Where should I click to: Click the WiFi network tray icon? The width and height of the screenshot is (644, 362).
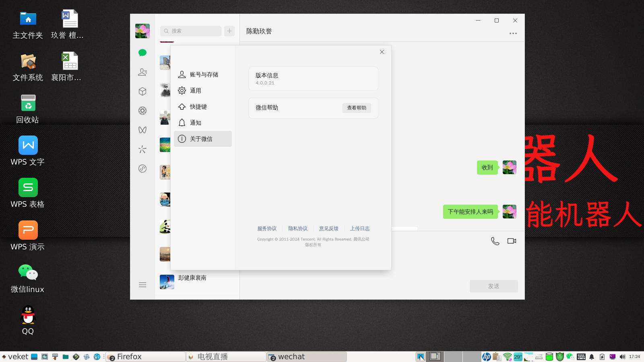pos(508,357)
